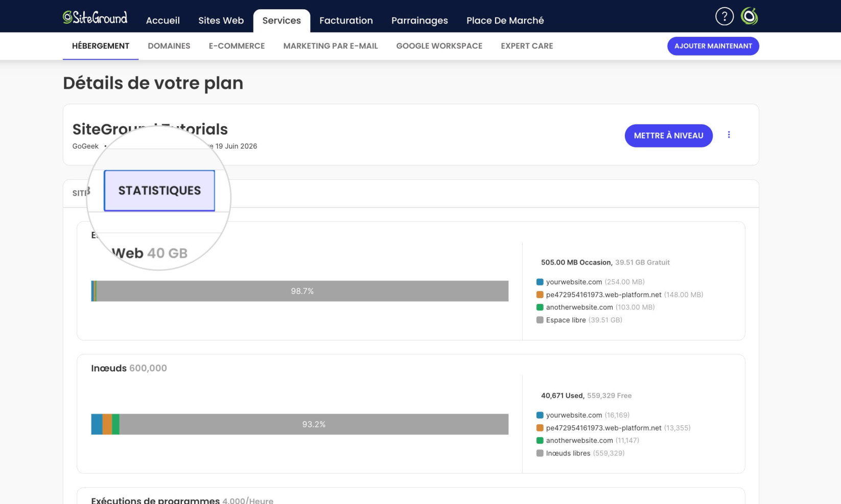The image size is (841, 504).
Task: Open Parrainages in top navigation
Action: click(x=419, y=20)
